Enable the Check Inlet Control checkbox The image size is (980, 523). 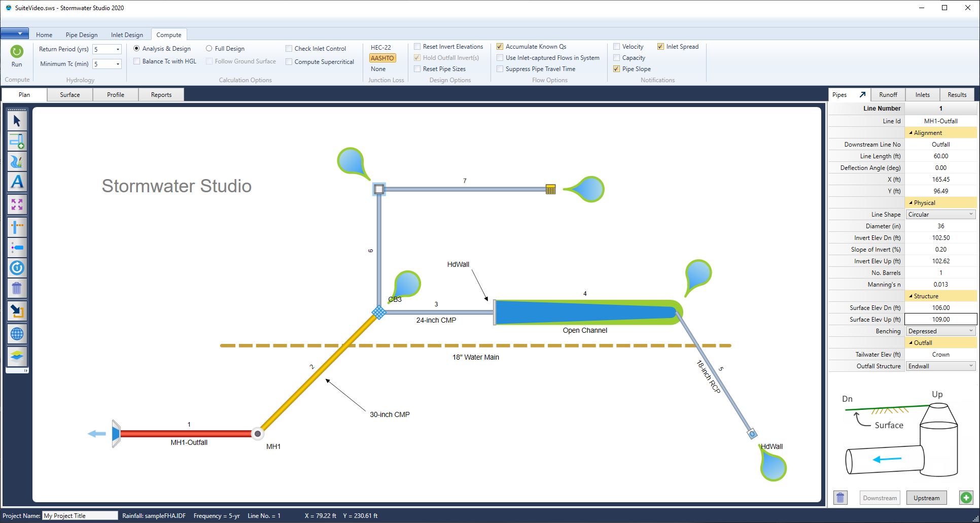click(x=289, y=48)
